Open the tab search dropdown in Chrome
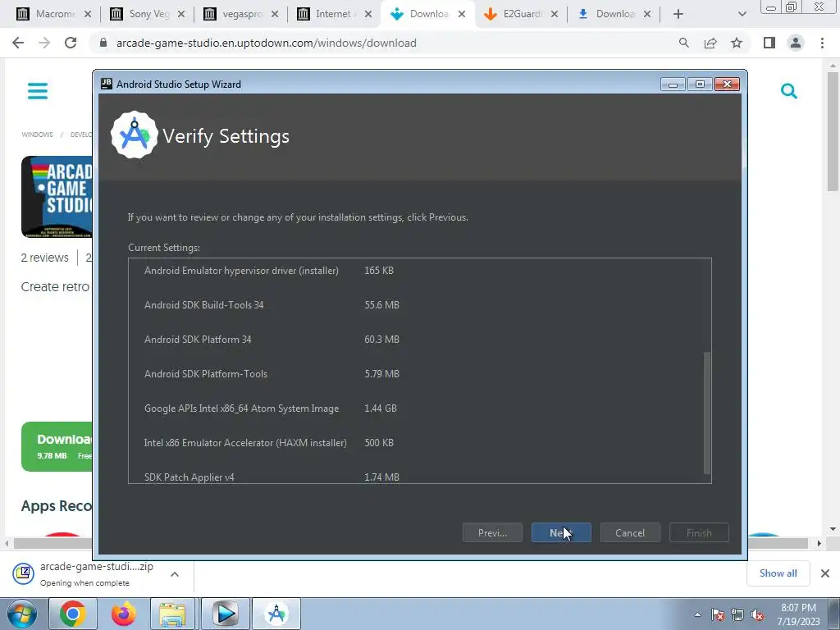Viewport: 840px width, 630px height. click(x=742, y=14)
